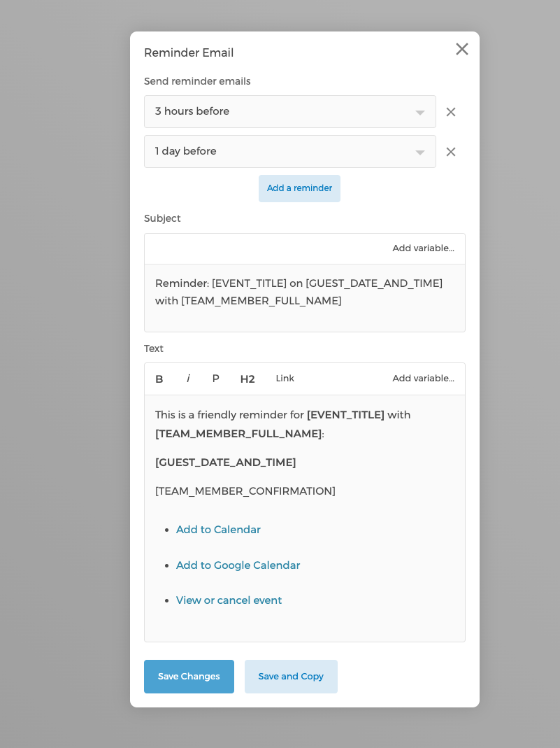Image resolution: width=560 pixels, height=748 pixels.
Task: Click Add a reminder
Action: [x=299, y=188]
